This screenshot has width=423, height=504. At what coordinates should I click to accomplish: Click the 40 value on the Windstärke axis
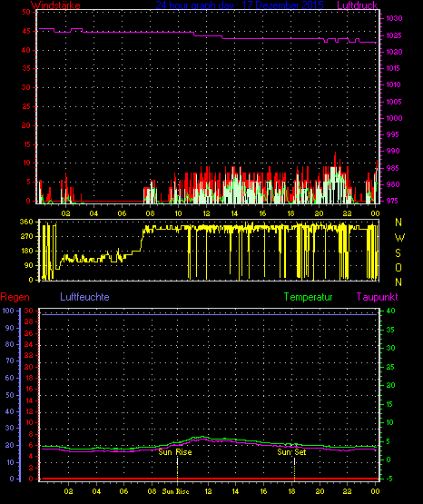click(26, 50)
